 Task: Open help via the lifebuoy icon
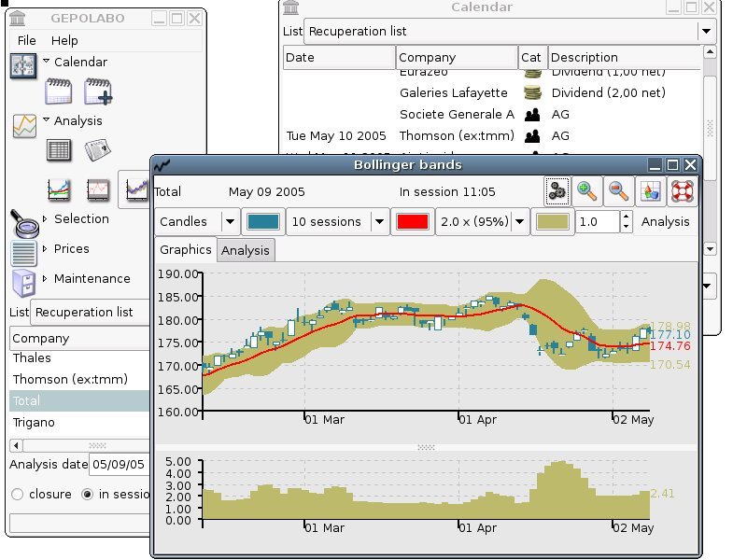click(683, 191)
